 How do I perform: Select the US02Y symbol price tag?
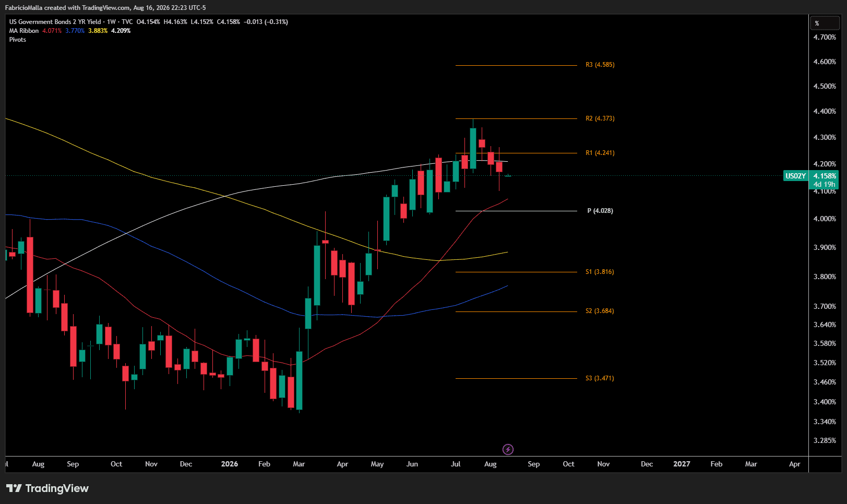[795, 176]
